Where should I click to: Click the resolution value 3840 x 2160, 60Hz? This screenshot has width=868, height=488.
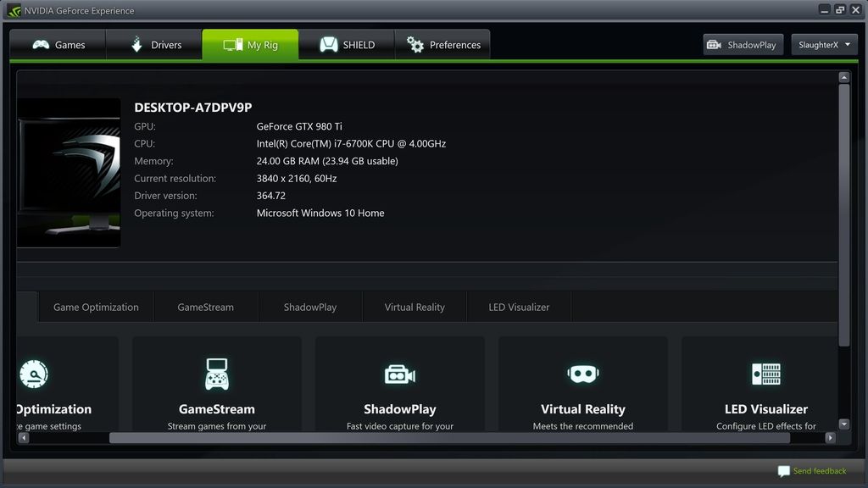point(297,178)
